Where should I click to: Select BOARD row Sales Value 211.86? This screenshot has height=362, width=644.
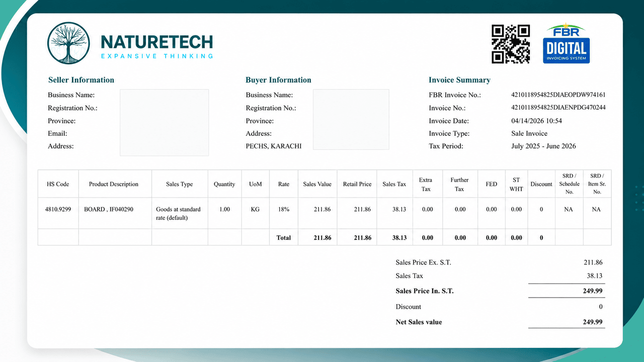(x=322, y=209)
